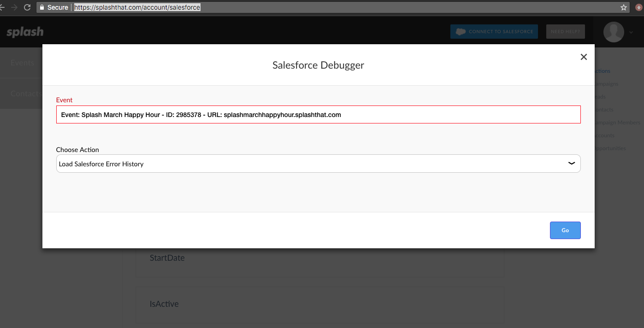
Task: Go to Campaign Members in right-hand list
Action: click(617, 123)
